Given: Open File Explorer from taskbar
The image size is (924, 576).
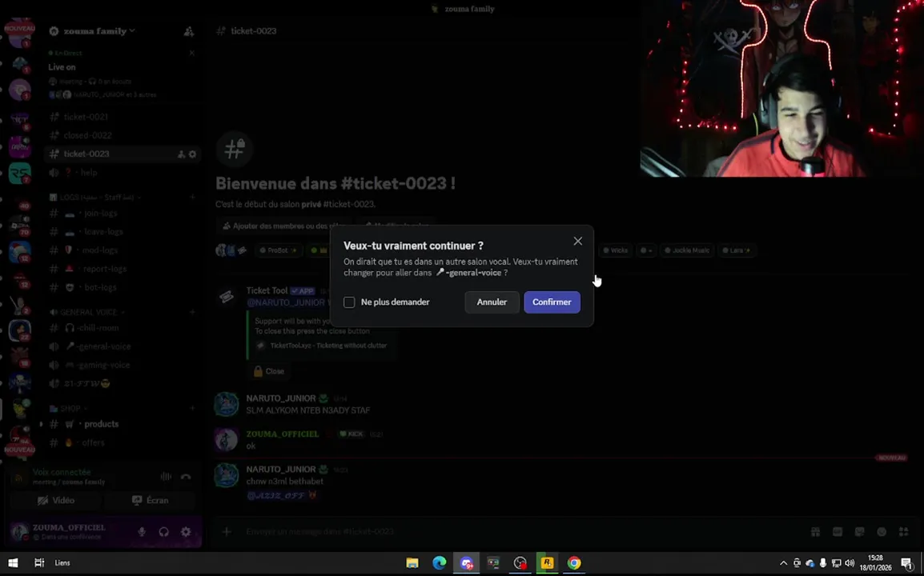Looking at the screenshot, I should 412,563.
